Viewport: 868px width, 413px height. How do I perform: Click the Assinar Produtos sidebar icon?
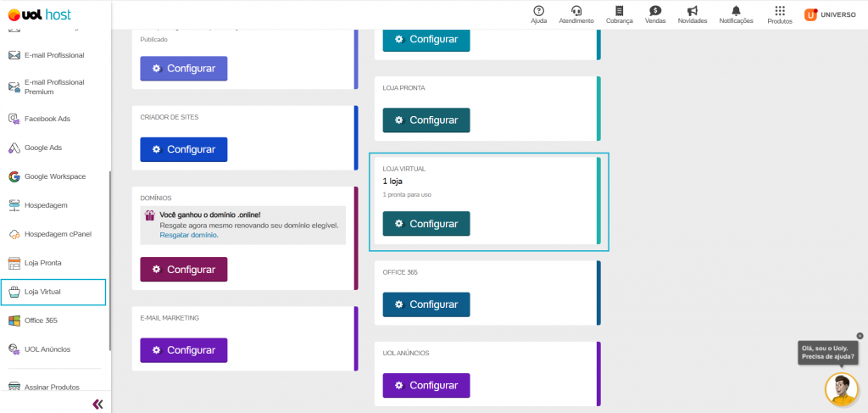(x=14, y=387)
